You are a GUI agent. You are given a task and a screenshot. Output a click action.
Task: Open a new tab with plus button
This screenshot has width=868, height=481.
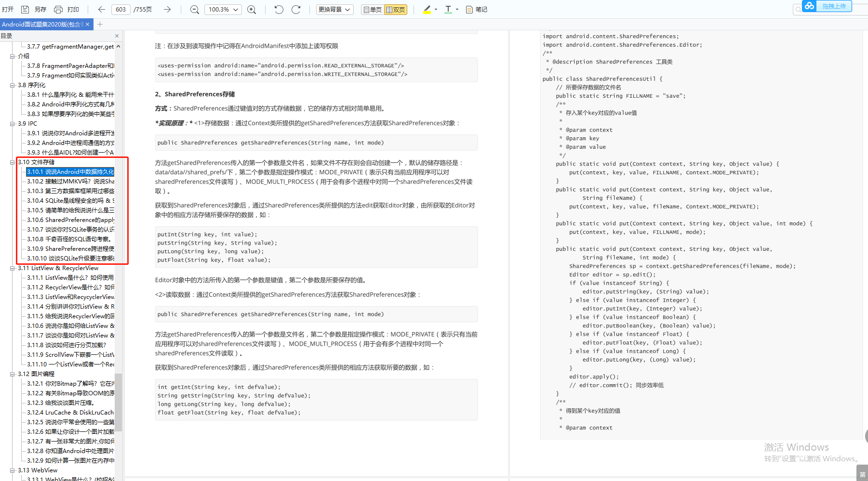click(100, 24)
